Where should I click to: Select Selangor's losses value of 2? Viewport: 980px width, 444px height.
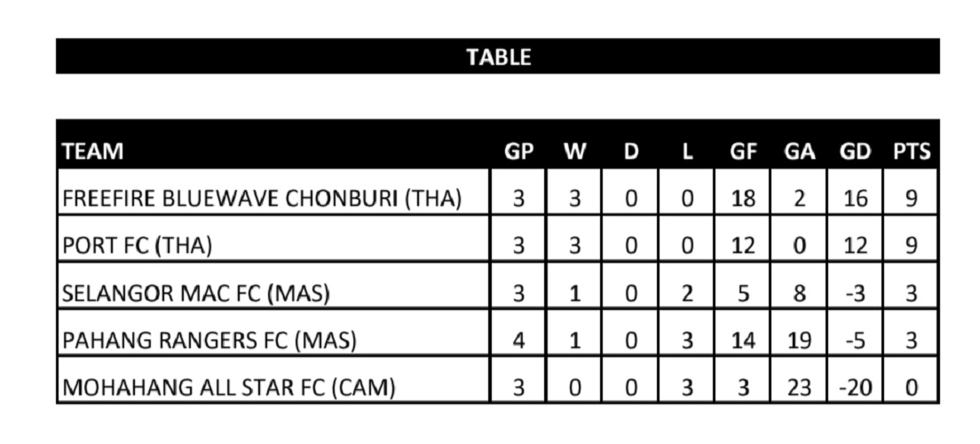pos(687,294)
